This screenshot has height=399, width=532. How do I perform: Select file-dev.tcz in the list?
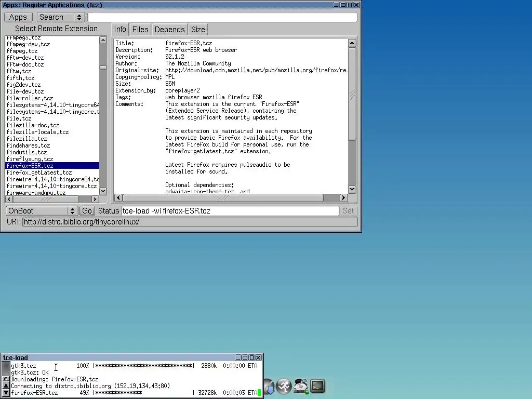coord(52,91)
